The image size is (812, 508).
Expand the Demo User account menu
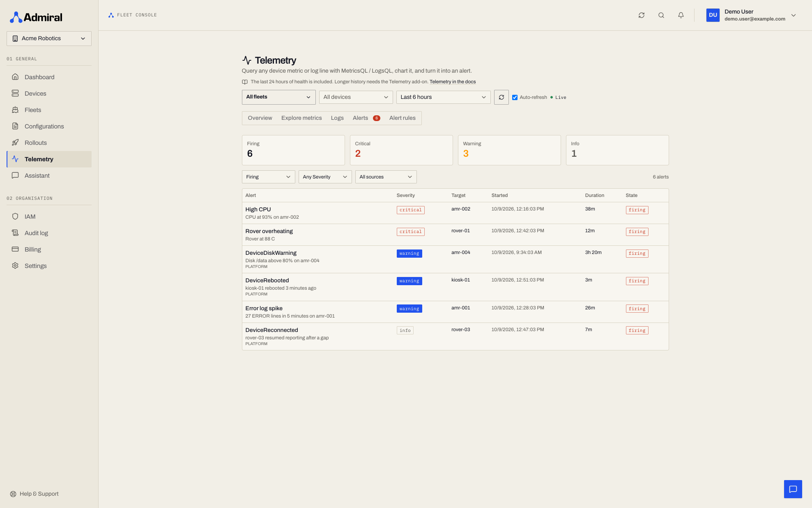tap(751, 15)
